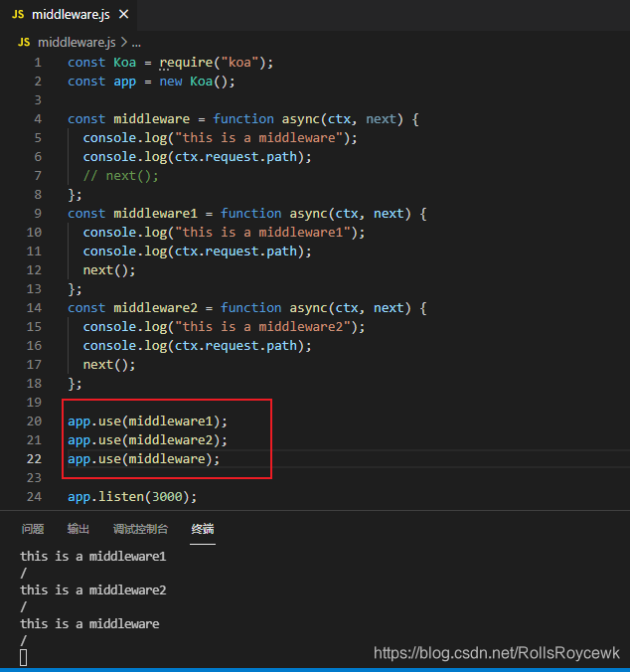The height and width of the screenshot is (672, 630).
Task: Click line number 4 in the gutter
Action: click(38, 119)
